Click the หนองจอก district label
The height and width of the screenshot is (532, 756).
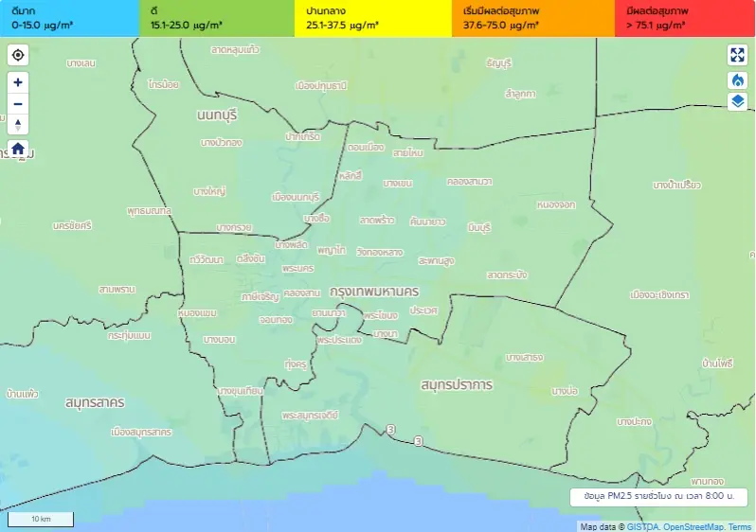click(556, 204)
